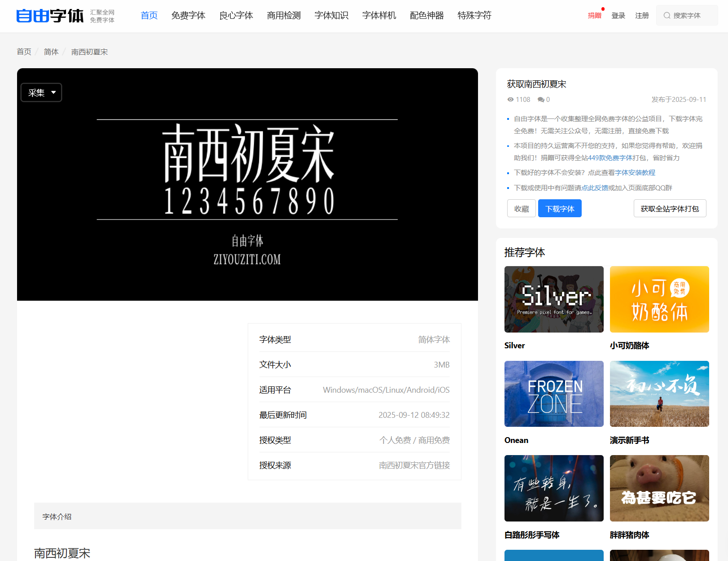Screen dimensions: 728x561
Task: Focus the 搜索字体 search field
Action: pos(687,16)
